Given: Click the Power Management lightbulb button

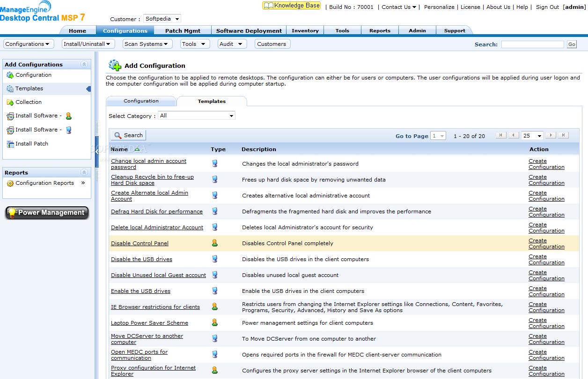Looking at the screenshot, I should 47,212.
